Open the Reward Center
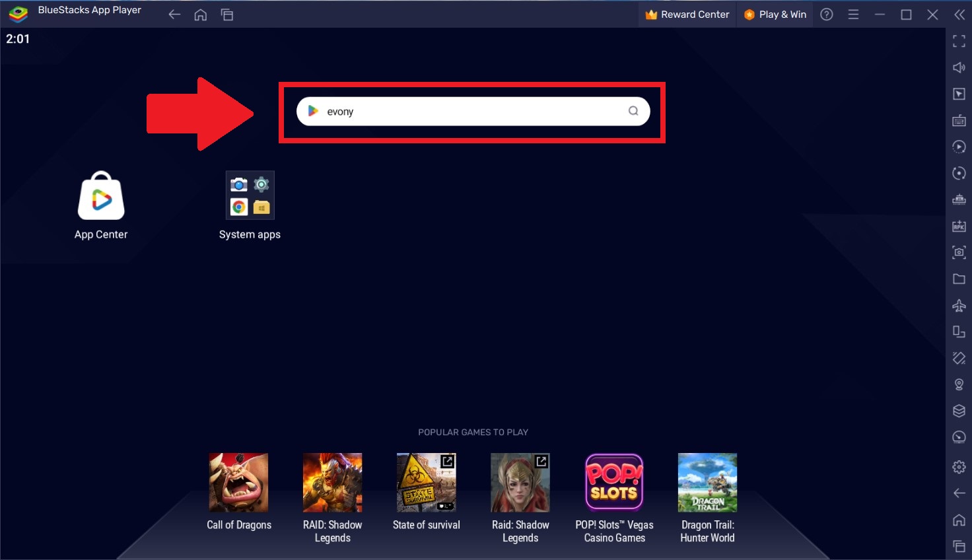The image size is (972, 560). pyautogui.click(x=687, y=15)
